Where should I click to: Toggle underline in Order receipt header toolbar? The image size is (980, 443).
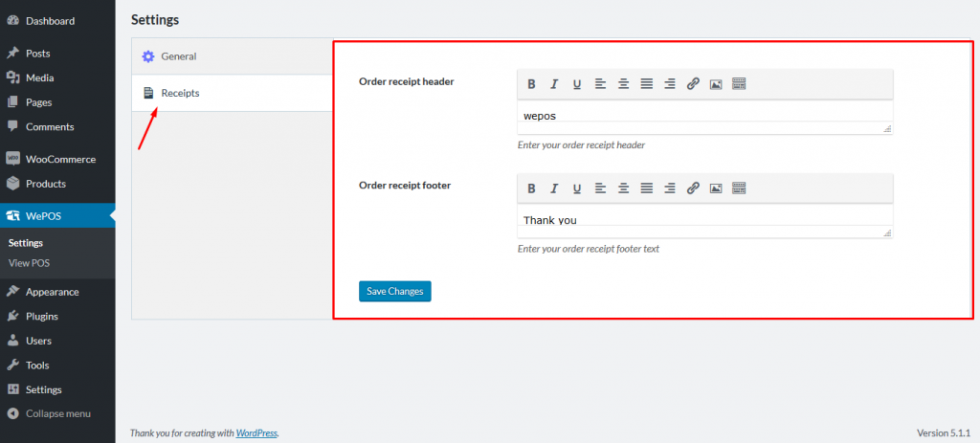coord(577,84)
